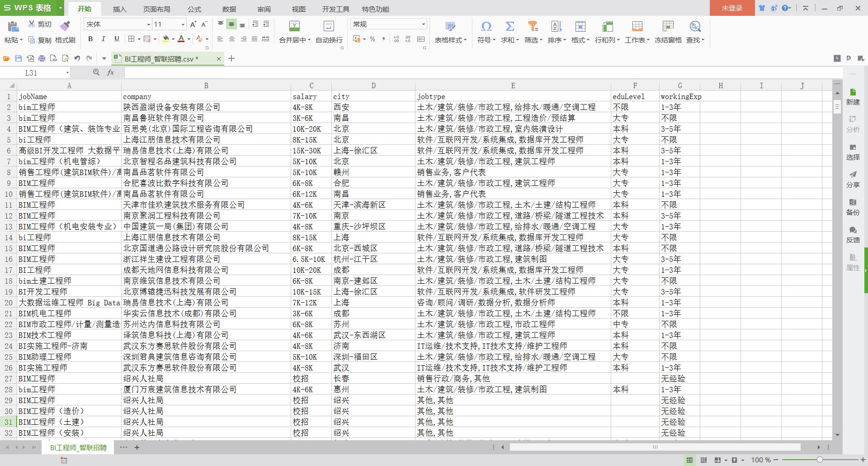Open the 视图 (View) tab
The image size is (868, 466).
pyautogui.click(x=298, y=9)
